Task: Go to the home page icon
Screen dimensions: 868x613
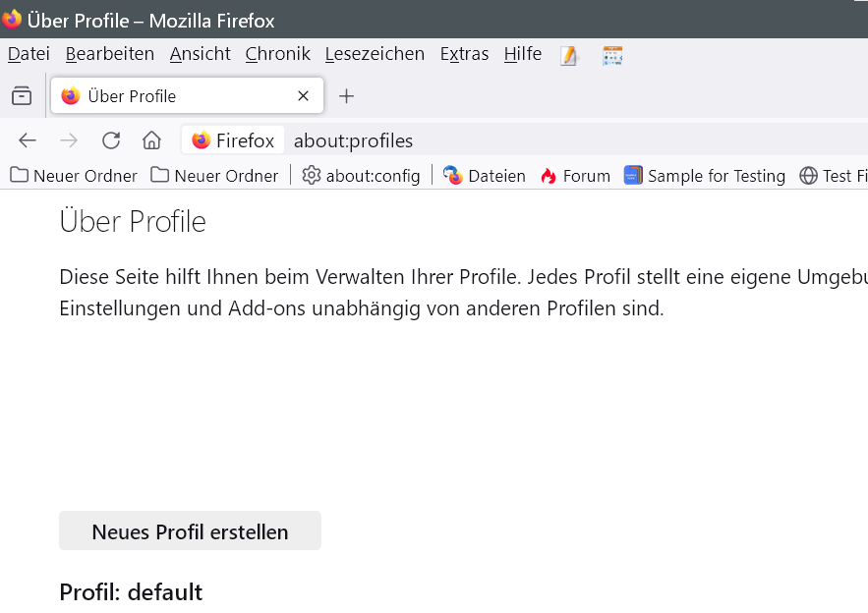Action: click(x=151, y=140)
